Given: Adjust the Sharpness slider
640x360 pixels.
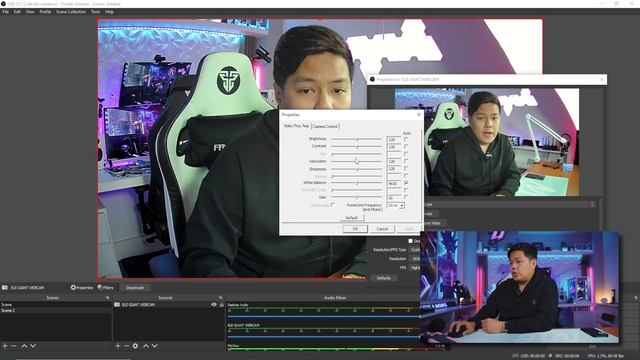Looking at the screenshot, I should [357, 169].
